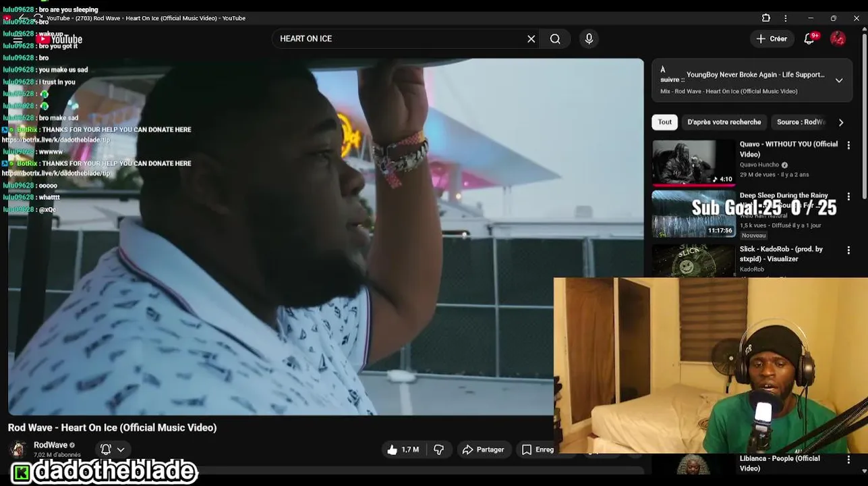The height and width of the screenshot is (486, 868).
Task: Reload the page with refresh icon
Action: (38, 18)
